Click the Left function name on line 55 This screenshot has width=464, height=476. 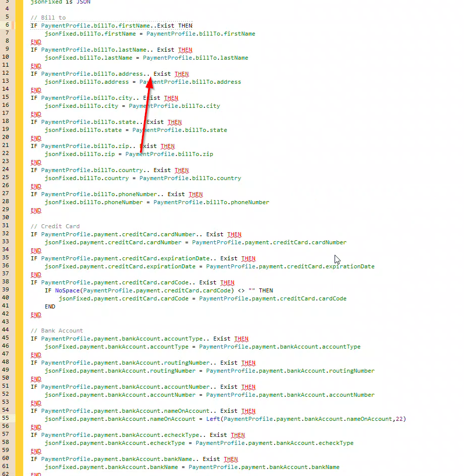click(213, 419)
